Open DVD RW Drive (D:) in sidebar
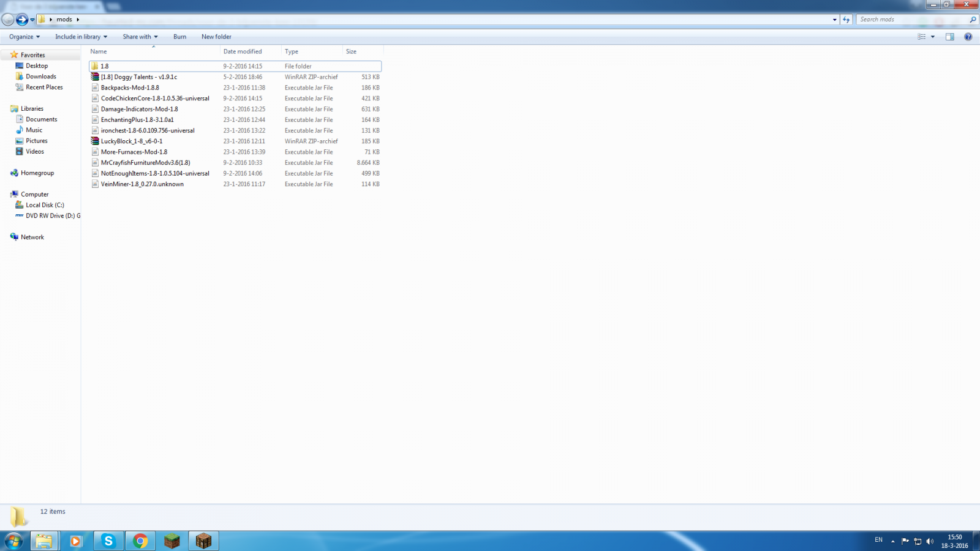Image resolution: width=980 pixels, height=551 pixels. [x=53, y=216]
